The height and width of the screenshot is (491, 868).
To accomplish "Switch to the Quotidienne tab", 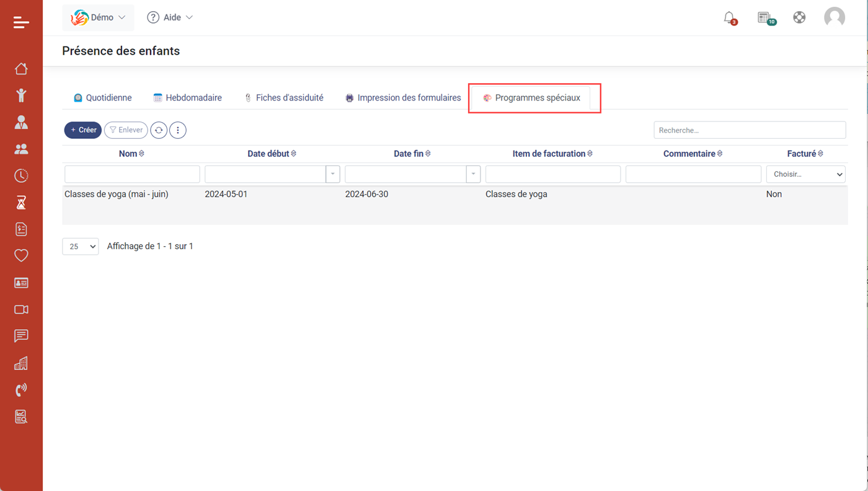I will (103, 98).
